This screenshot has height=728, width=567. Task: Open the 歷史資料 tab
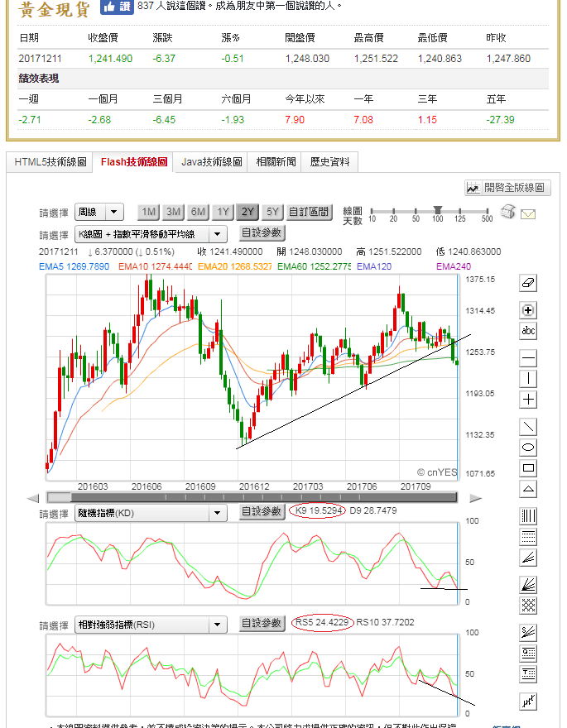pos(329,162)
